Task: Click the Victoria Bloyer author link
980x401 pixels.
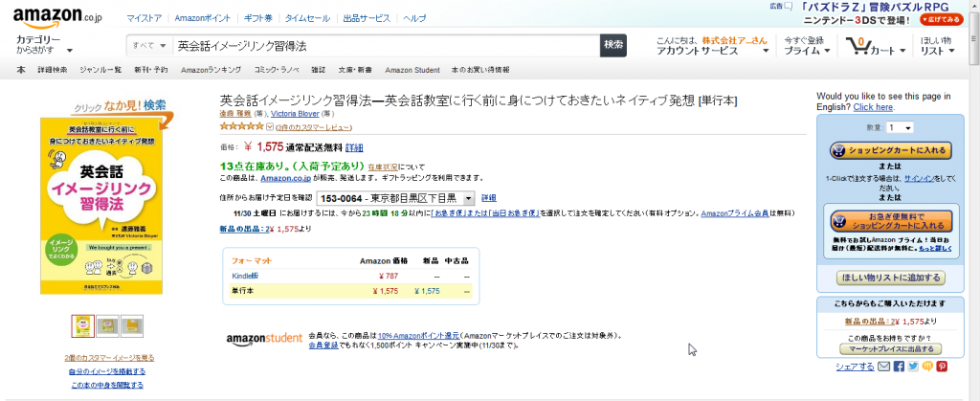Action: tap(295, 114)
